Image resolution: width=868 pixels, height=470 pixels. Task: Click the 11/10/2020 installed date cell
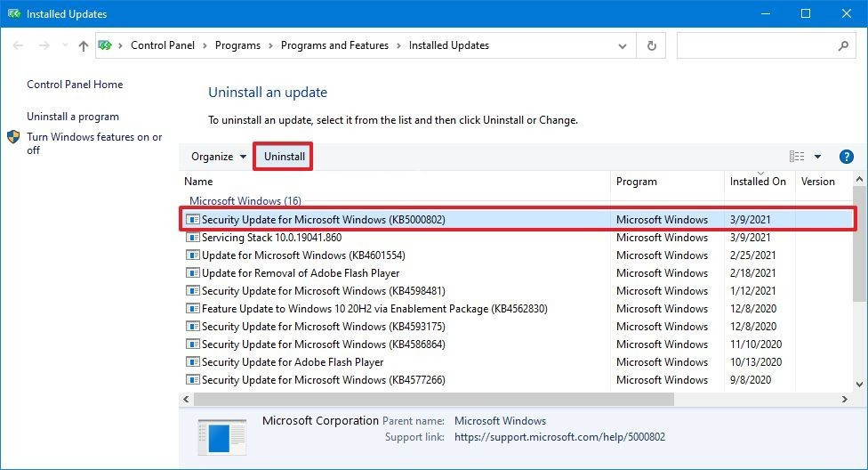pyautogui.click(x=756, y=344)
